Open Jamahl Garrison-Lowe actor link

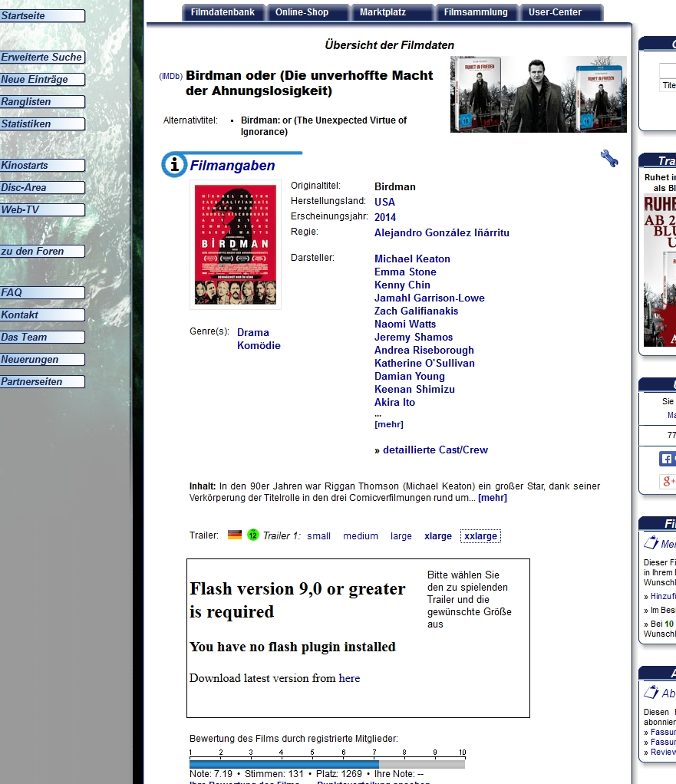pos(430,298)
